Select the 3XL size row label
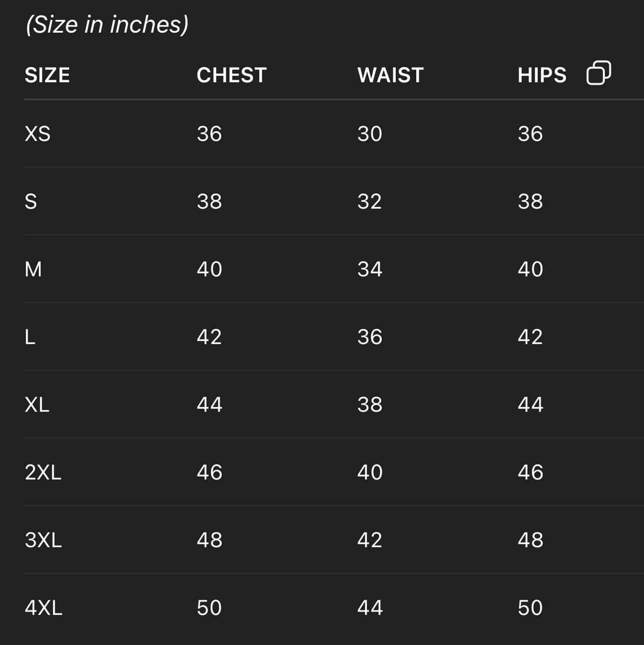The image size is (644, 645). (x=43, y=540)
